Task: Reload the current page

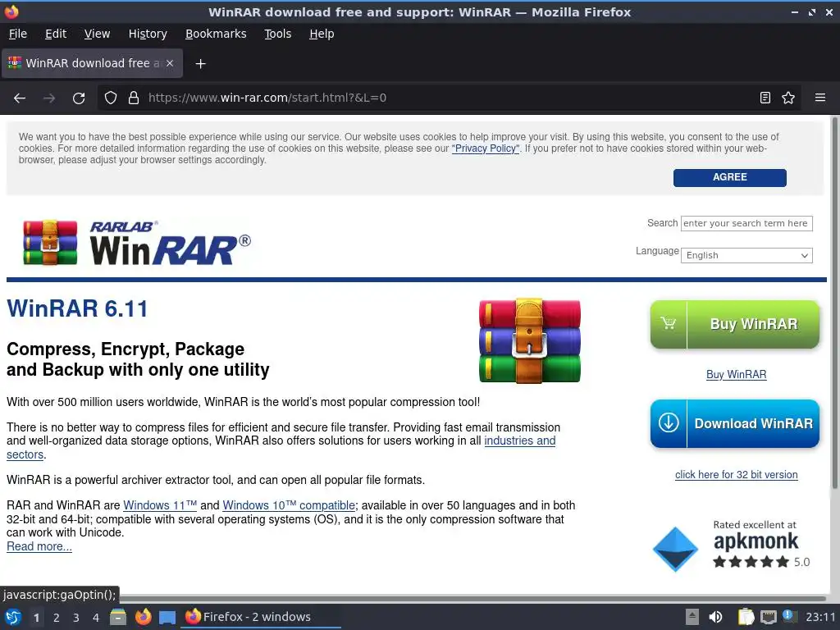Action: pos(79,98)
